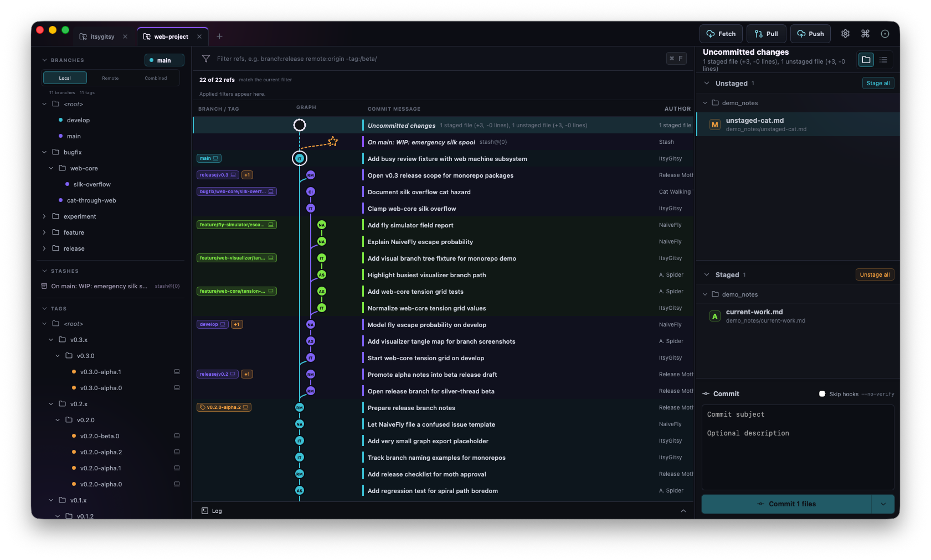Select commit 'Prepare release branch notes'
This screenshot has width=931, height=560.
tap(443, 408)
